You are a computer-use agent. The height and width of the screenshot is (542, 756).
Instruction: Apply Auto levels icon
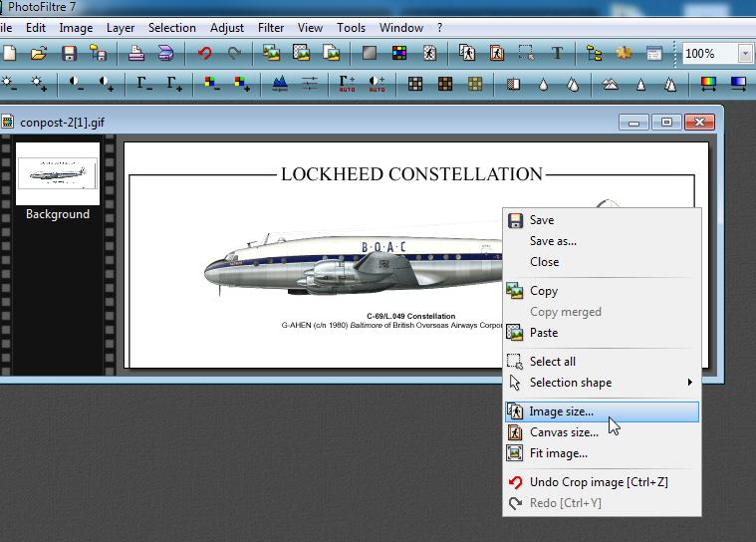tap(347, 84)
